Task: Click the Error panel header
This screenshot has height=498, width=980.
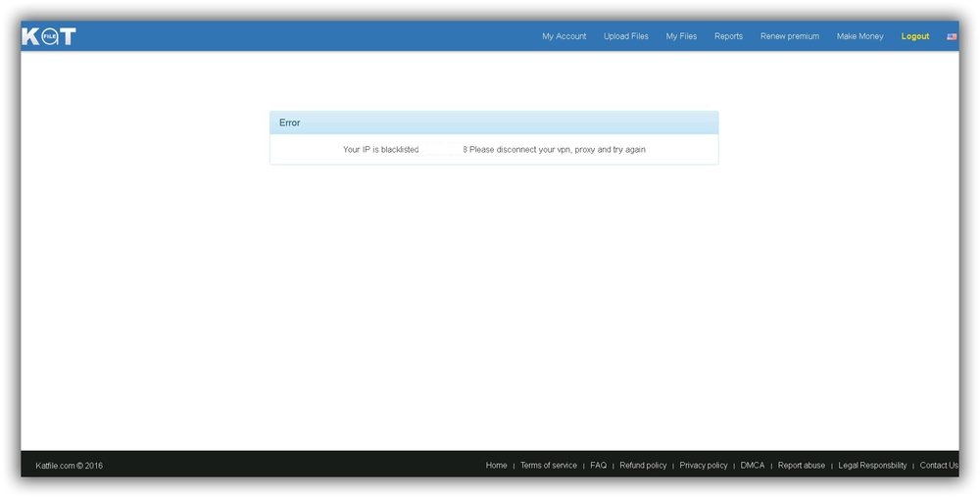Action: coord(494,123)
